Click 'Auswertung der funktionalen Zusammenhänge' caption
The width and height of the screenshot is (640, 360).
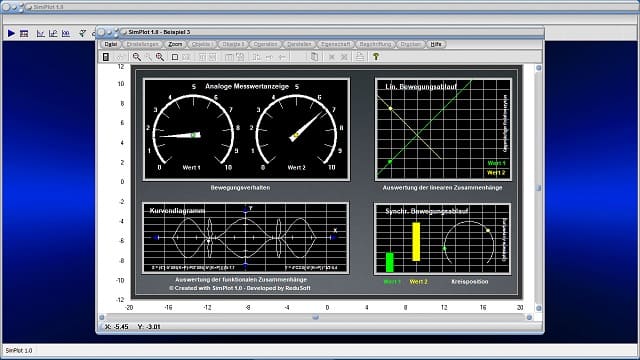coord(241,280)
